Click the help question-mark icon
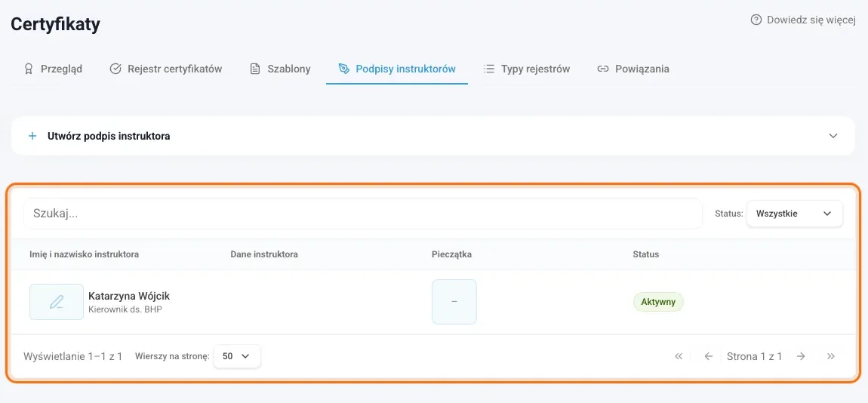868x403 pixels. coord(756,20)
